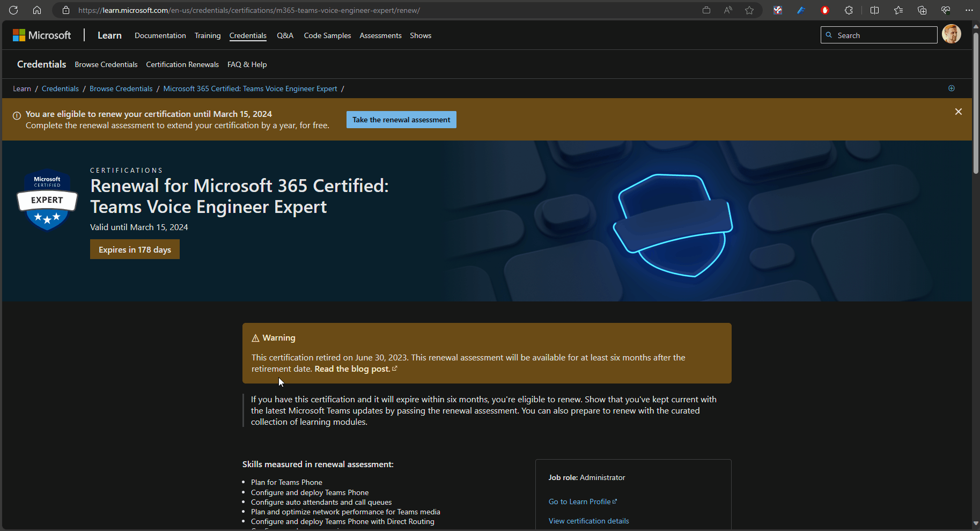Refresh the page in the browser

point(13,10)
